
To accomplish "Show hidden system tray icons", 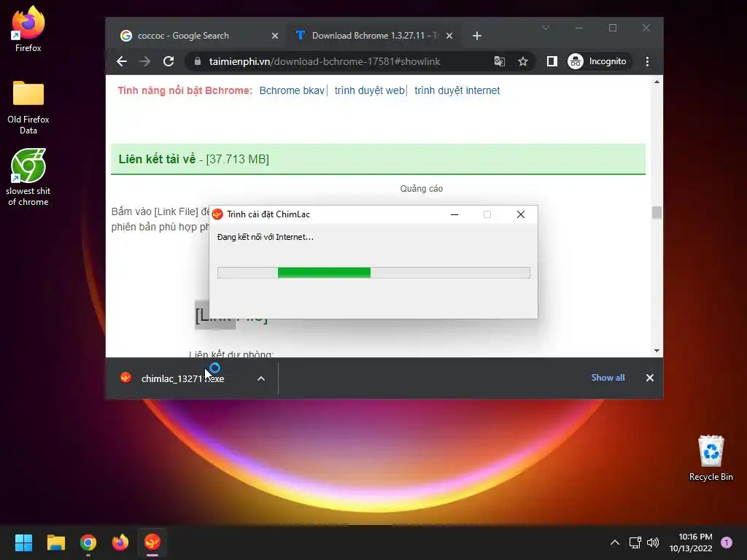I will (x=615, y=542).
